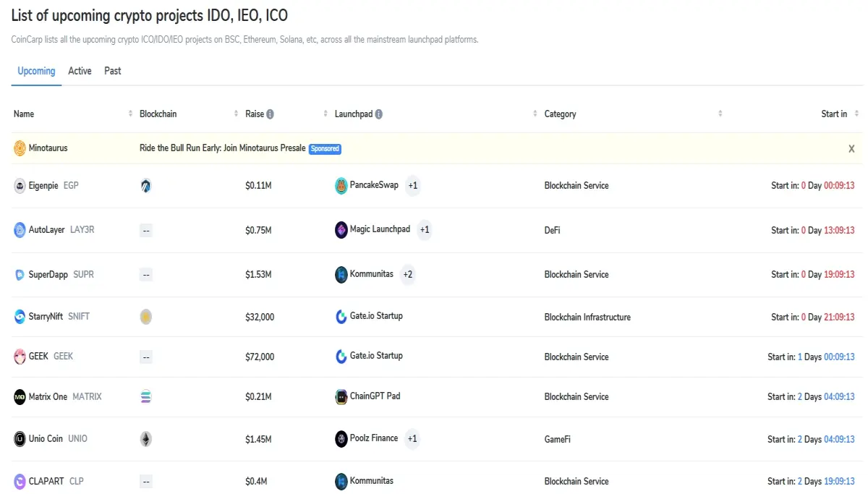Click the Poolz Finance icon

(341, 439)
